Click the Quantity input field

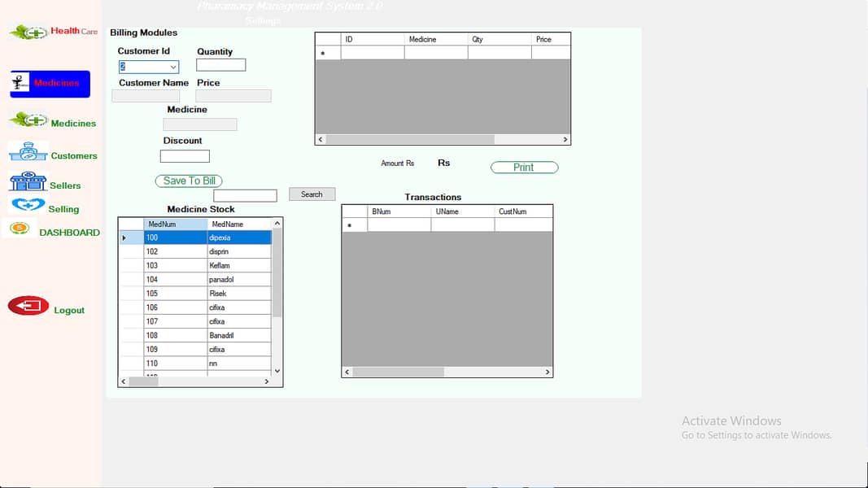[x=220, y=65]
